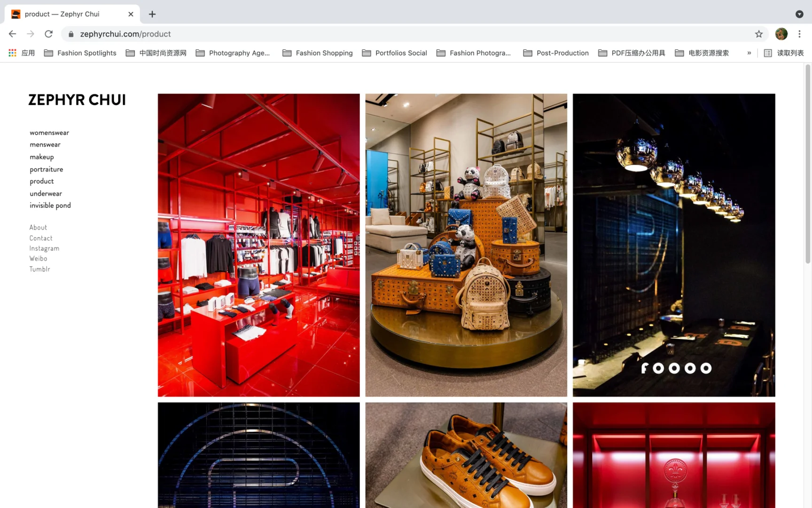Screen dimensions: 812x508
Task: Open the dark blue arches photo
Action: 258,455
